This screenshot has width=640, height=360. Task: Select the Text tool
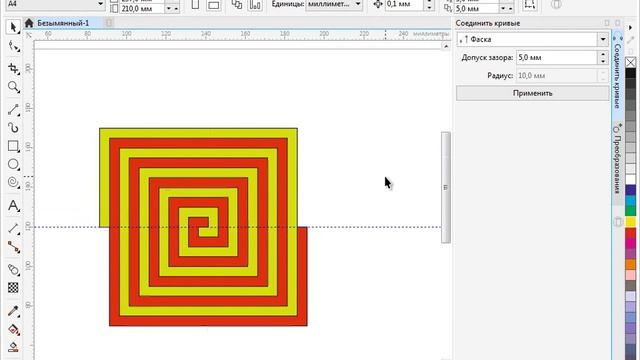point(13,205)
